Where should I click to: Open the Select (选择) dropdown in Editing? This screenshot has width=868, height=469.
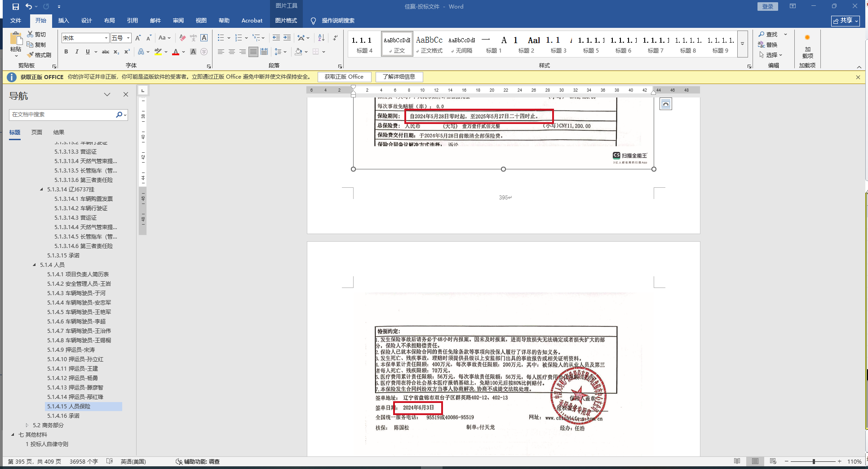point(771,55)
